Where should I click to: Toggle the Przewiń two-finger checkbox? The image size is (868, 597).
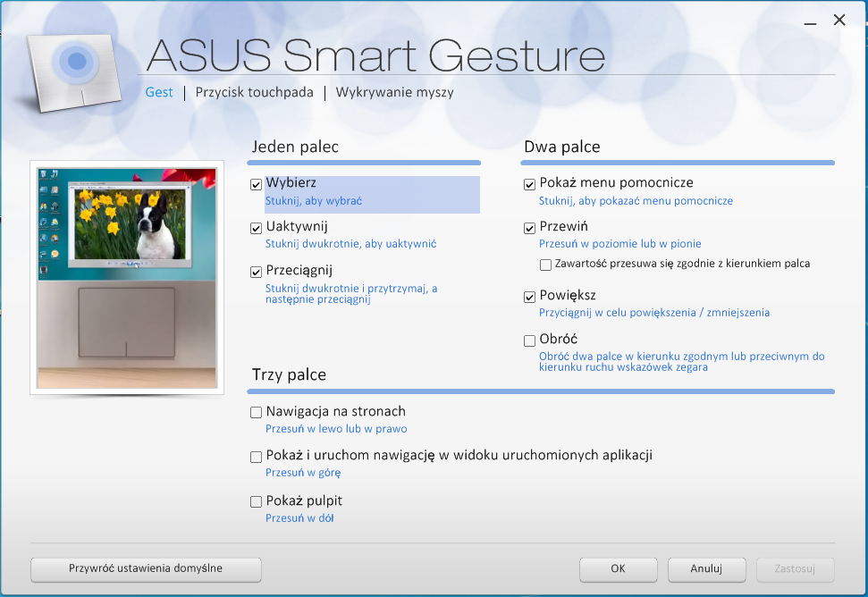coord(529,228)
